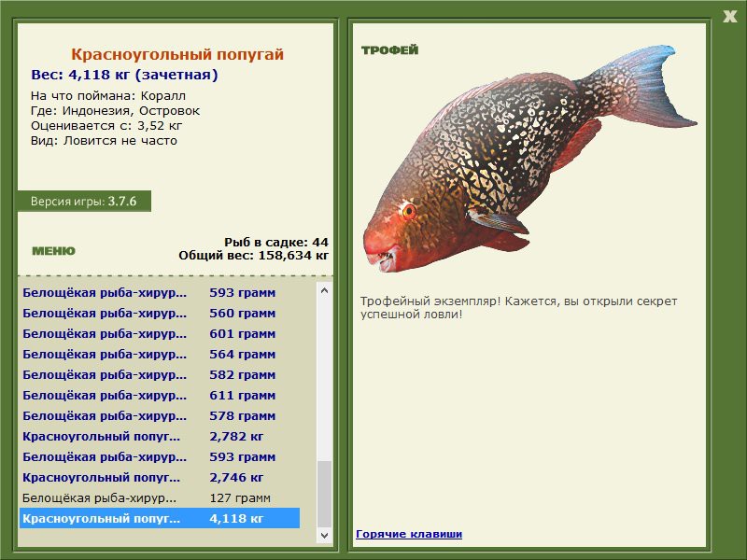Select the 564 грамм Белощёкая рыба-хирург row
The image size is (747, 560).
160,355
